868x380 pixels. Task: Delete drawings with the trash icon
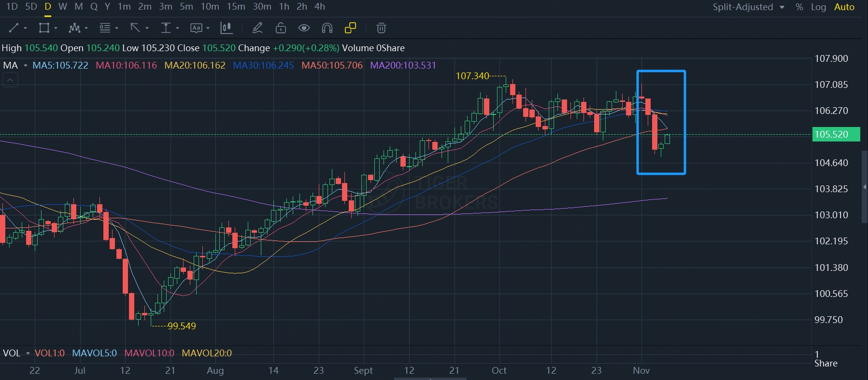point(381,28)
